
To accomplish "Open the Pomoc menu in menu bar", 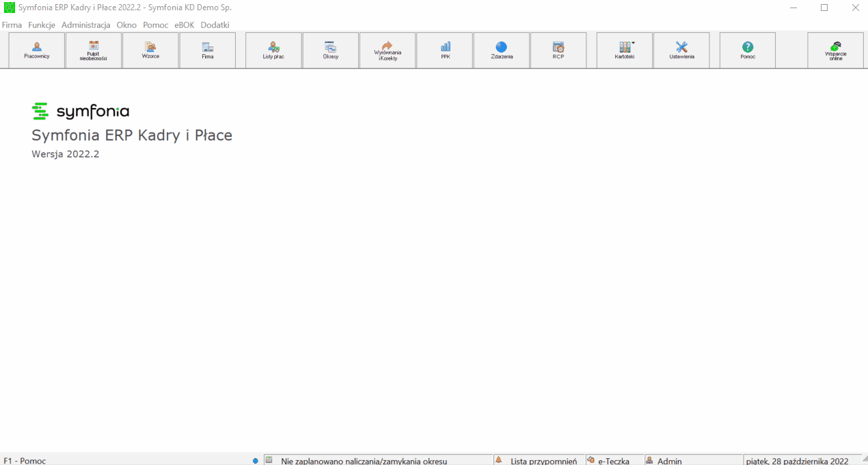I will click(x=156, y=25).
